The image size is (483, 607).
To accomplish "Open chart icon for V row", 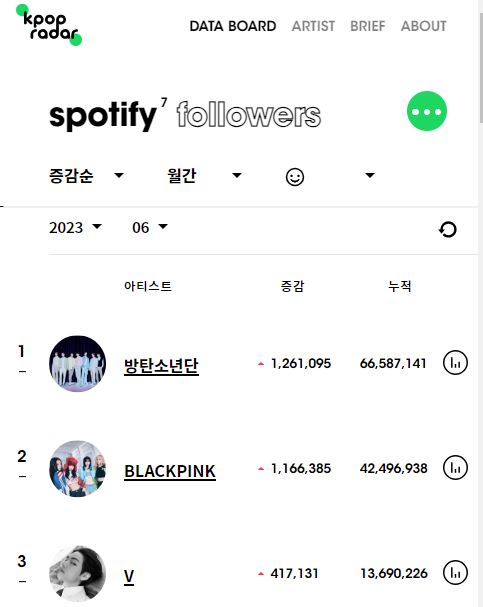I will tap(455, 572).
